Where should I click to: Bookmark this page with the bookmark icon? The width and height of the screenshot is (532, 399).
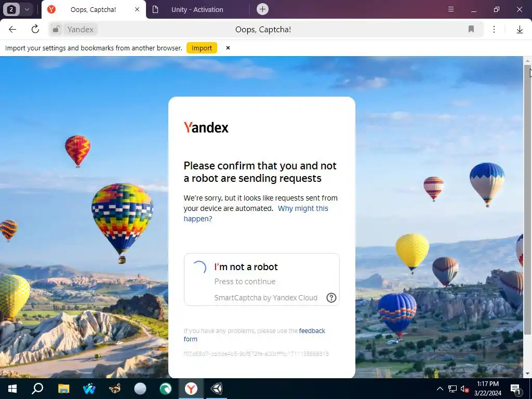471,29
